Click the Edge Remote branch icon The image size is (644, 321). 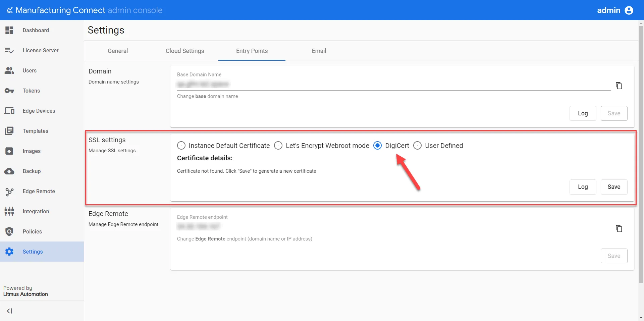(9, 192)
